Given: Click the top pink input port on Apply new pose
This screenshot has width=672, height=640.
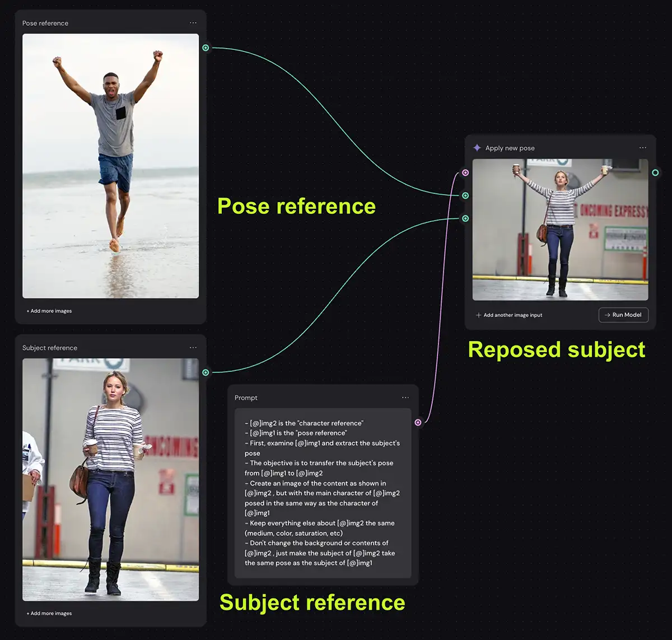Looking at the screenshot, I should [465, 173].
